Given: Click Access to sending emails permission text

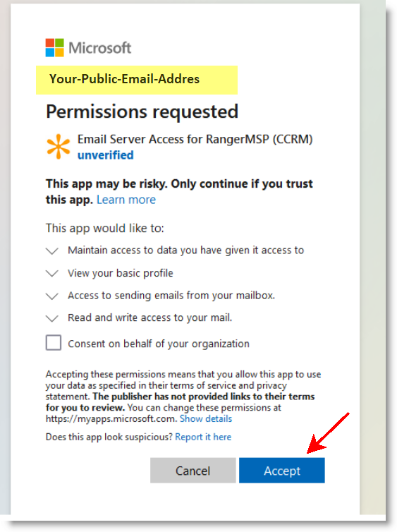Looking at the screenshot, I should click(x=171, y=296).
